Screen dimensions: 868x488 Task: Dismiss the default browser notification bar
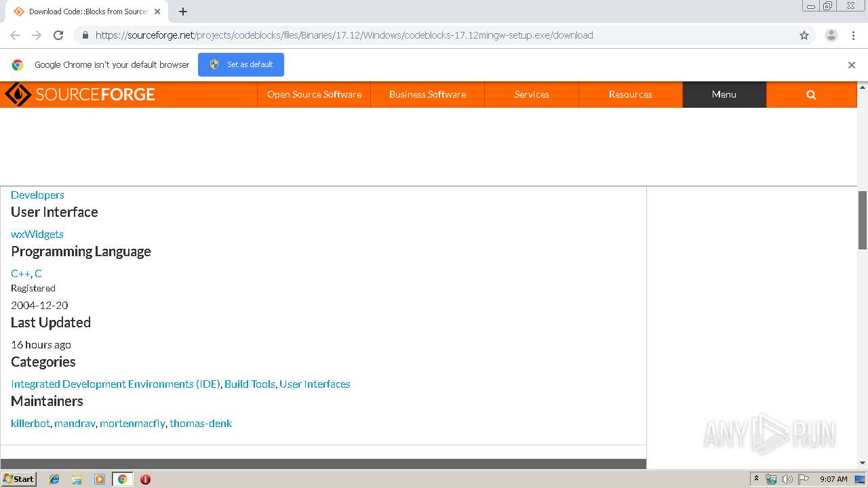[x=852, y=65]
